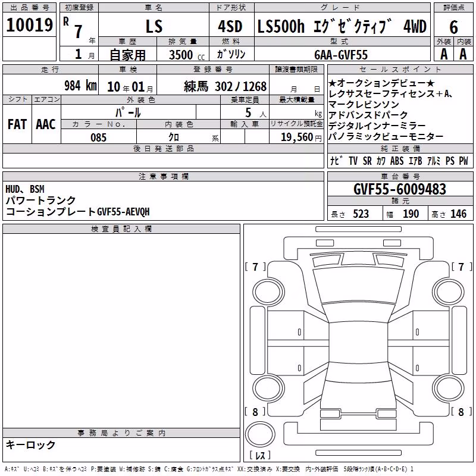This screenshot has height=476, width=476.
Task: Click seating capacity 5 人
Action: [256, 113]
